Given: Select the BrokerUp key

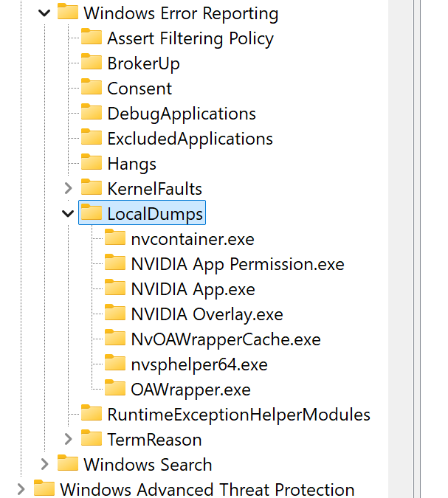Looking at the screenshot, I should [143, 64].
